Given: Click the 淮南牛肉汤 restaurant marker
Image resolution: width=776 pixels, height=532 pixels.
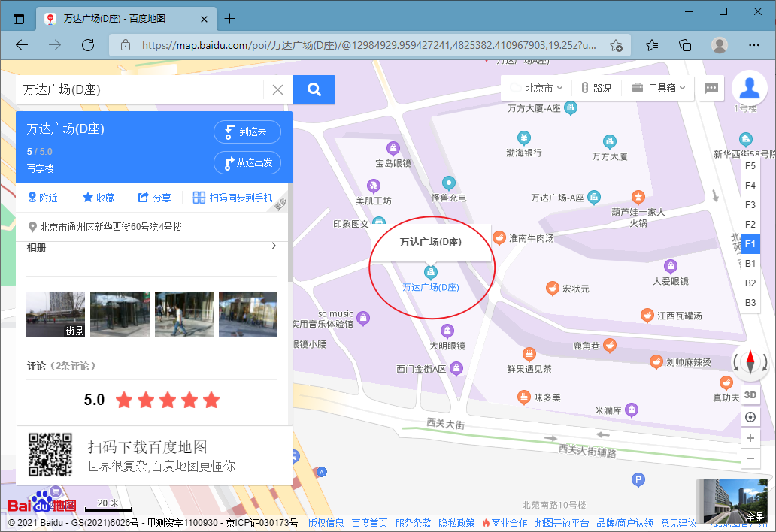Looking at the screenshot, I should [499, 238].
